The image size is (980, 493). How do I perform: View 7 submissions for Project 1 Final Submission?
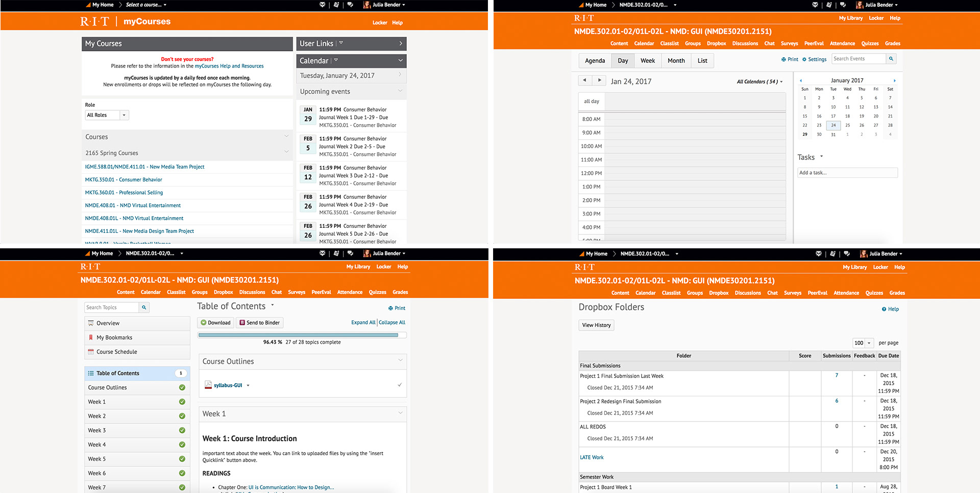point(837,375)
